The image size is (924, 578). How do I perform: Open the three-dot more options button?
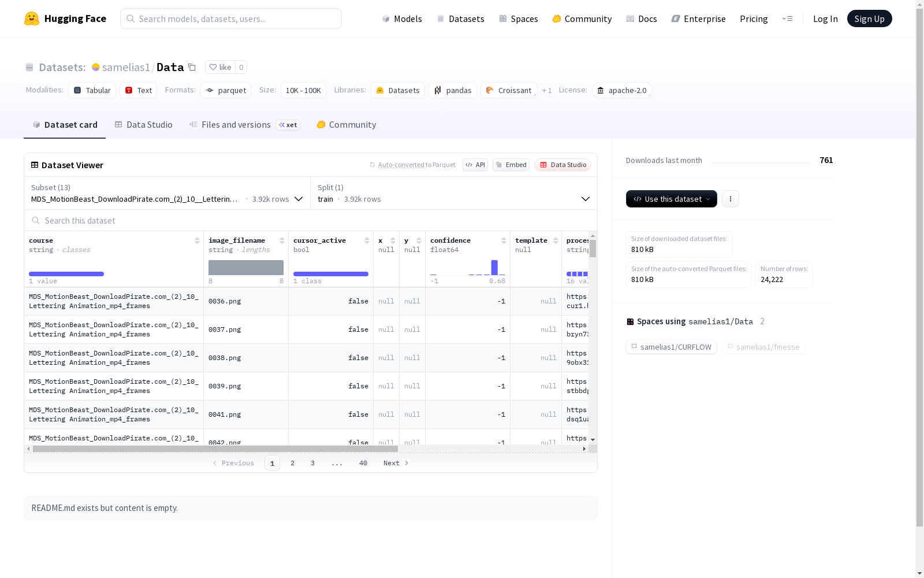[x=731, y=199]
